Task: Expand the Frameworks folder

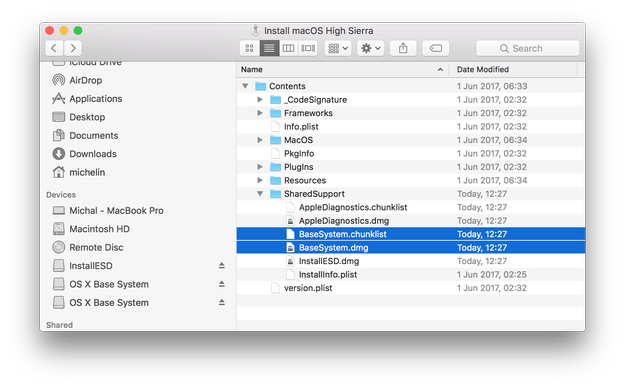Action: point(260,113)
